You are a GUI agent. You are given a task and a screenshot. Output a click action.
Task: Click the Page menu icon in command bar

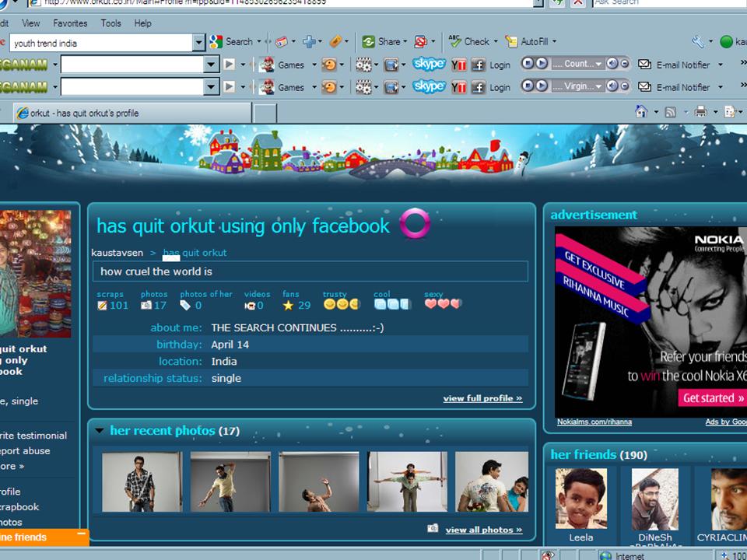[729, 112]
